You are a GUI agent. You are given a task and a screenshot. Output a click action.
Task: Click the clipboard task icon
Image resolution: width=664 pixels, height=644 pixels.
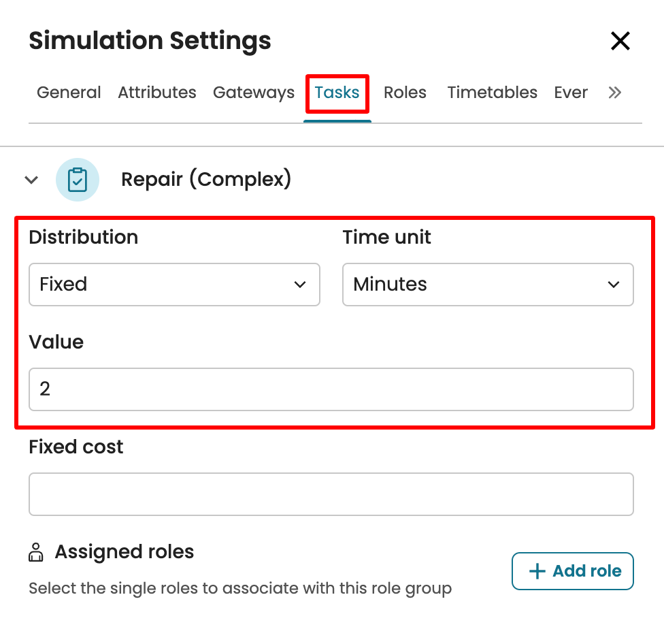coord(78,180)
